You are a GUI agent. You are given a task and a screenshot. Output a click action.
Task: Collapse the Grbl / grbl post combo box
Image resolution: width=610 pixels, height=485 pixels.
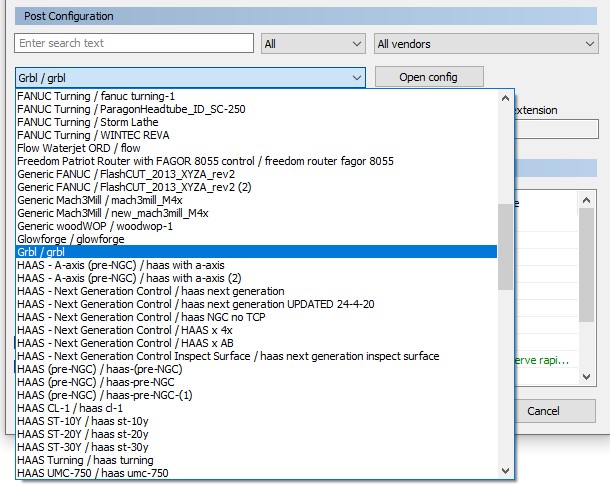191,77
